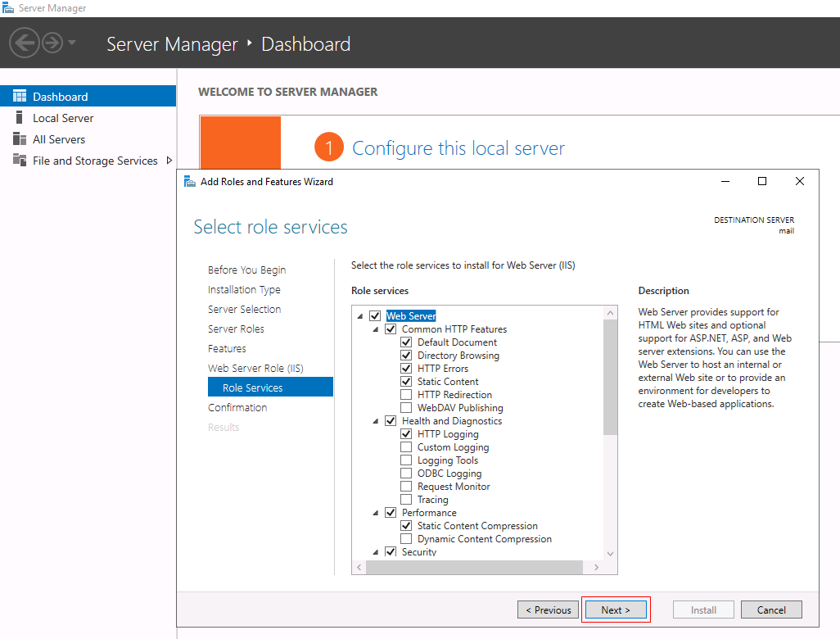Viewport: 840px width, 639px height.
Task: Click the horizontal scroll right arrow
Action: click(x=596, y=567)
